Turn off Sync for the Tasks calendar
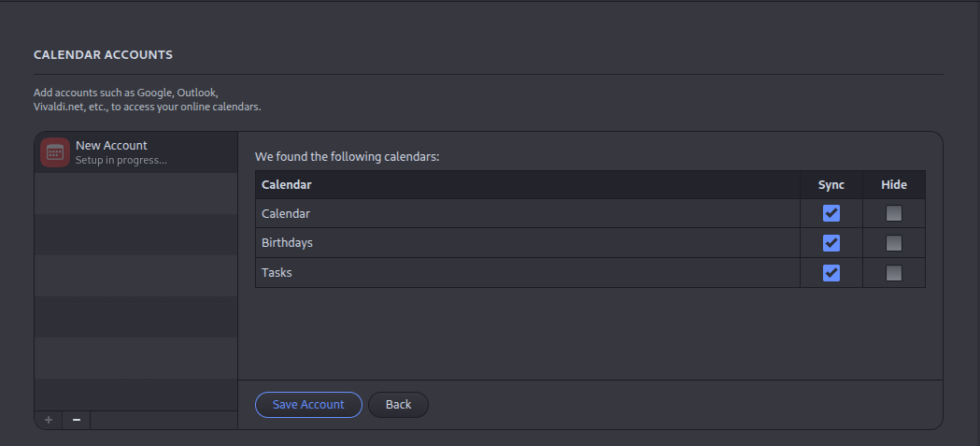980x446 pixels. pos(831,273)
